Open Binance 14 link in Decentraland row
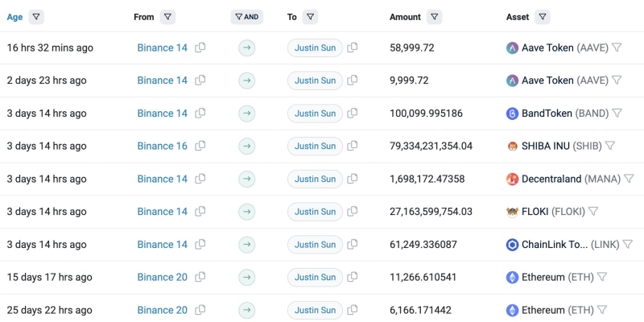This screenshot has width=644, height=322. pos(162,179)
